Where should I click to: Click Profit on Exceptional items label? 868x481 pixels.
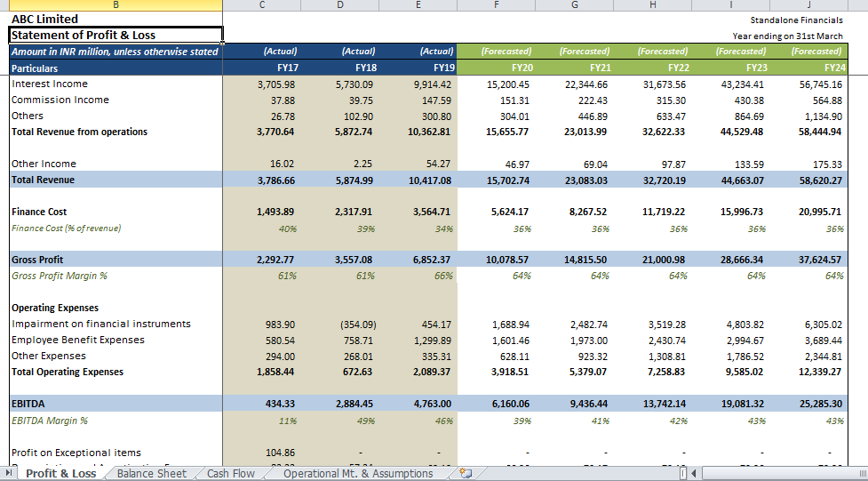click(76, 453)
